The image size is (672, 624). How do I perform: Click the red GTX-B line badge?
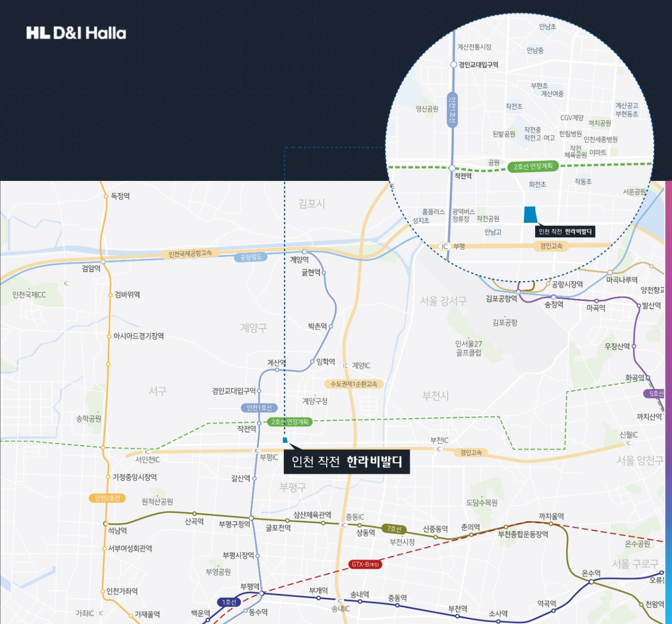click(x=365, y=564)
